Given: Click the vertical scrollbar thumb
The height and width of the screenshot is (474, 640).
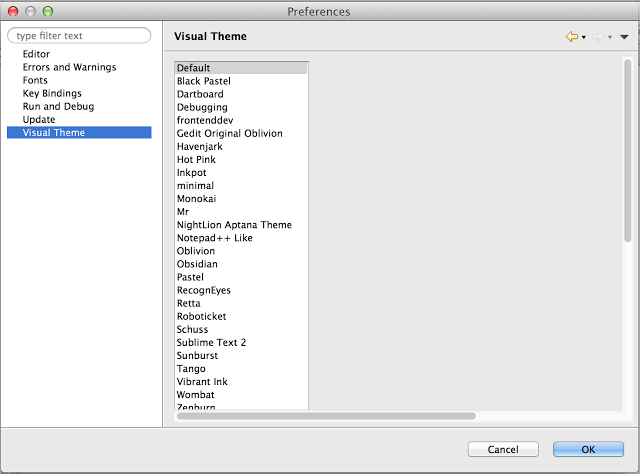Looking at the screenshot, I should click(627, 151).
